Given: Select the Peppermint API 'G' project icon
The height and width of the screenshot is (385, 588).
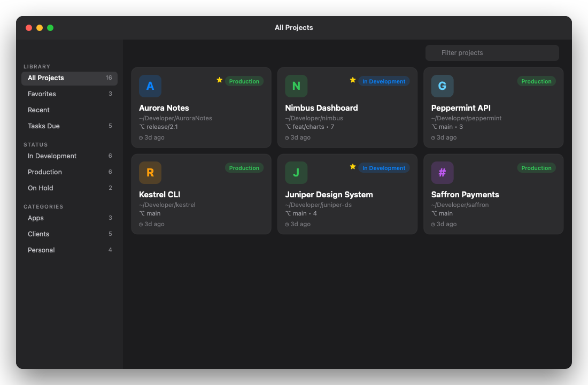Looking at the screenshot, I should [442, 86].
